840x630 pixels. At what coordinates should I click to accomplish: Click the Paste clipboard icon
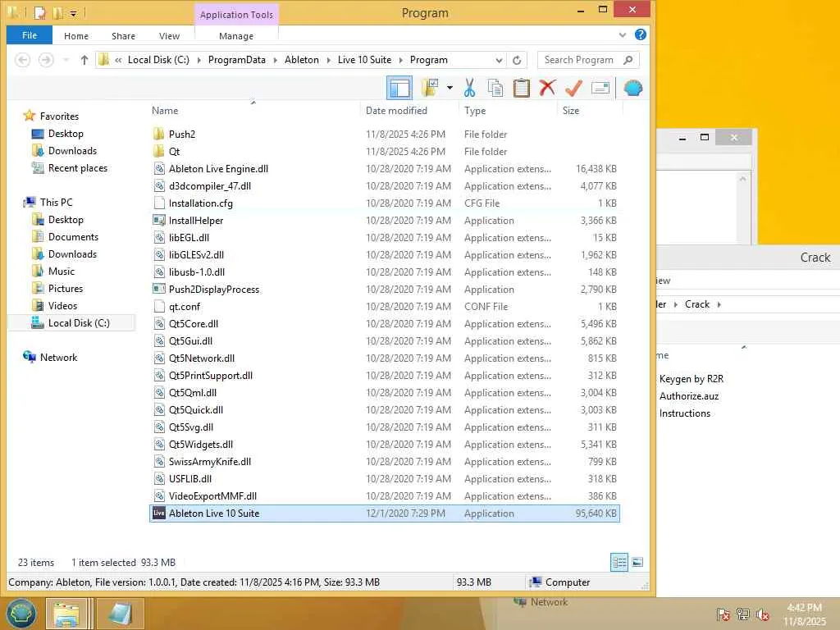(521, 88)
